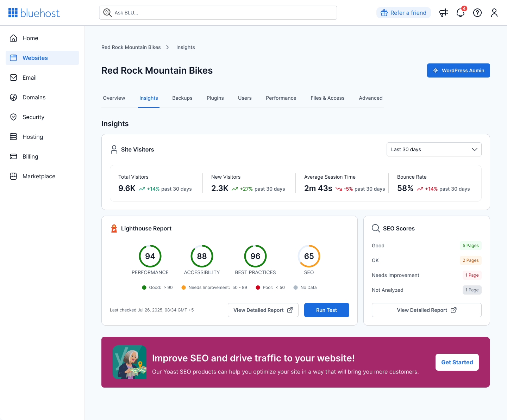View notifications with the bell icon
507x420 pixels.
[460, 13]
